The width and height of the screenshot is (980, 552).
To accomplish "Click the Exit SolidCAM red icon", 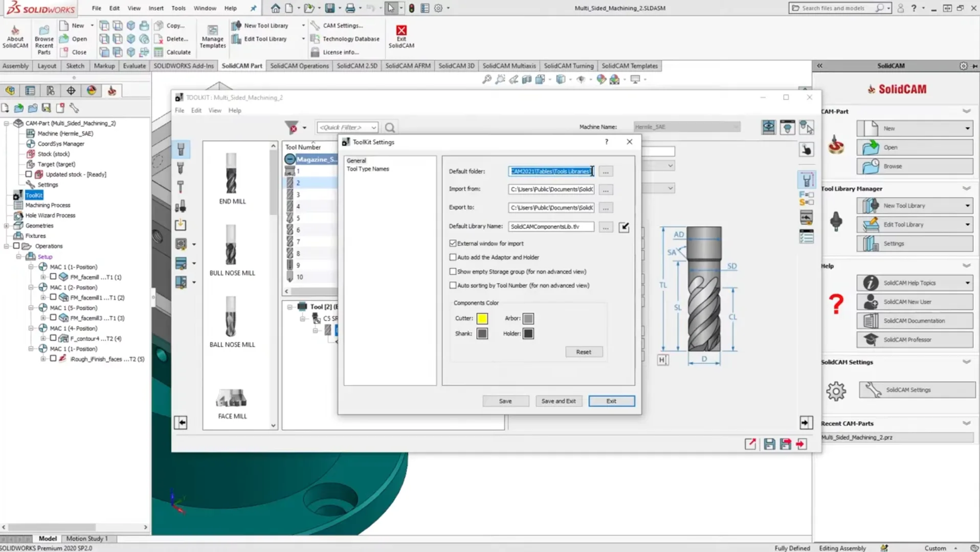I will pyautogui.click(x=401, y=31).
